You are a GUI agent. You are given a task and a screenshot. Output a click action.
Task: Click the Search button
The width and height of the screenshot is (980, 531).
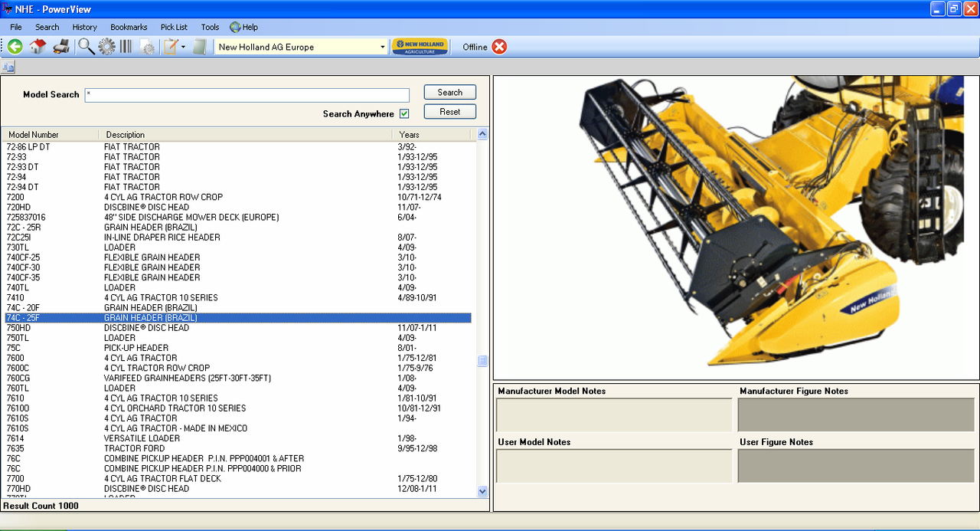point(450,92)
